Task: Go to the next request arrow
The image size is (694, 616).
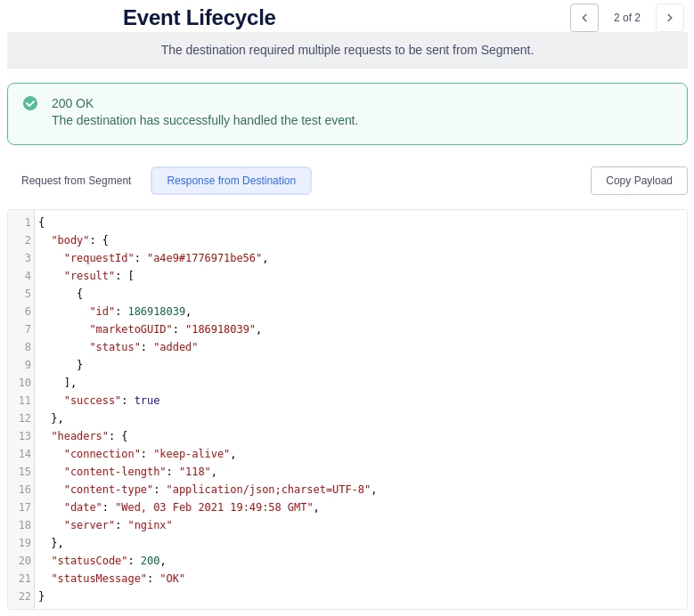Action: pyautogui.click(x=670, y=18)
